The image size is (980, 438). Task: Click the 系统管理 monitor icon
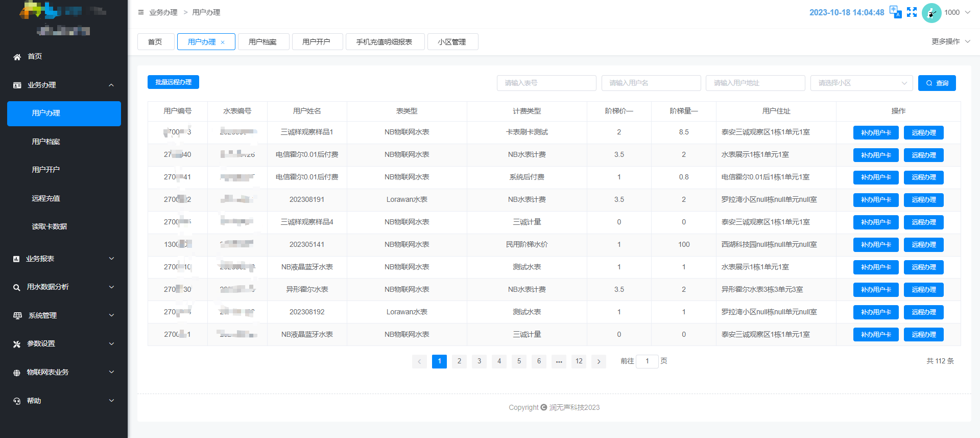[17, 316]
